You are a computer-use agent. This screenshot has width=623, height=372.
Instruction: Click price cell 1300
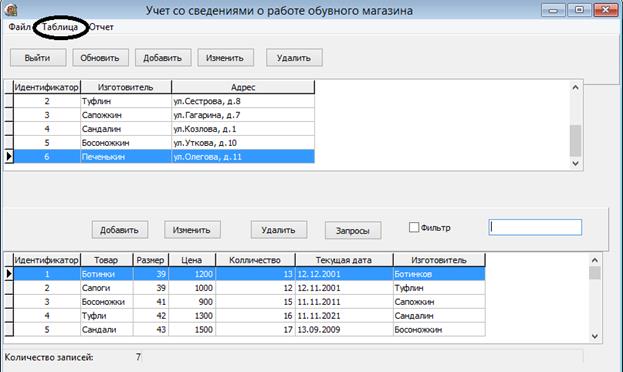tap(192, 316)
